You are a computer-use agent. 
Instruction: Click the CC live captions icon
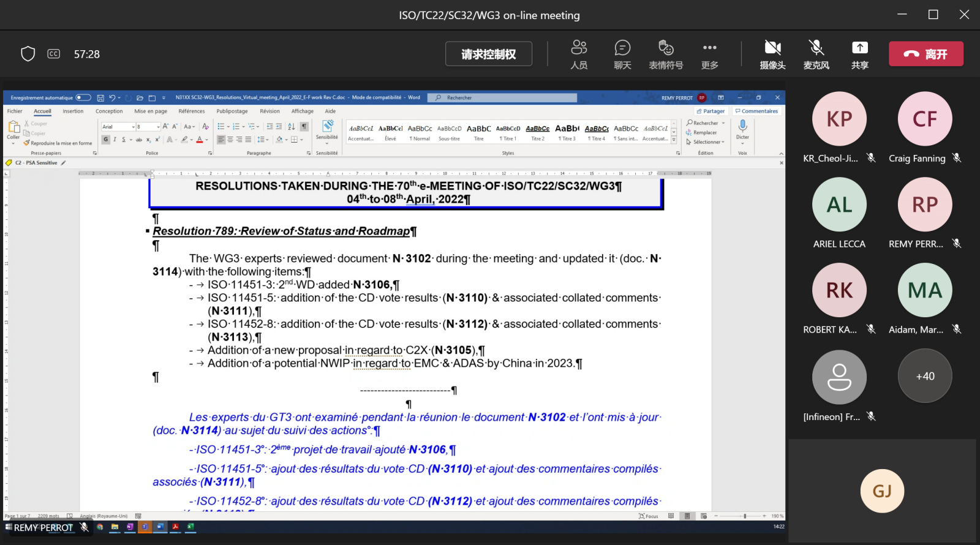pos(54,54)
